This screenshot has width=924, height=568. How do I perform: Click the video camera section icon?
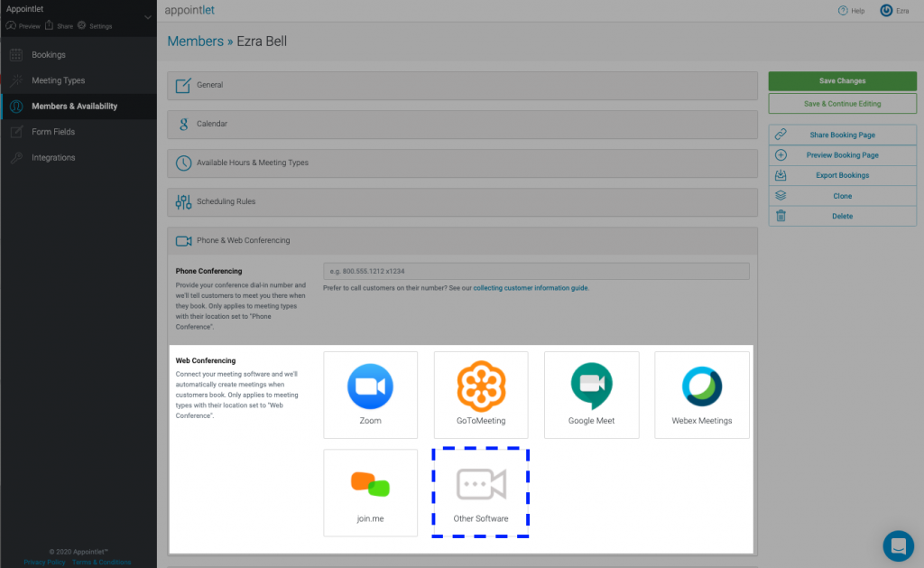tap(183, 240)
